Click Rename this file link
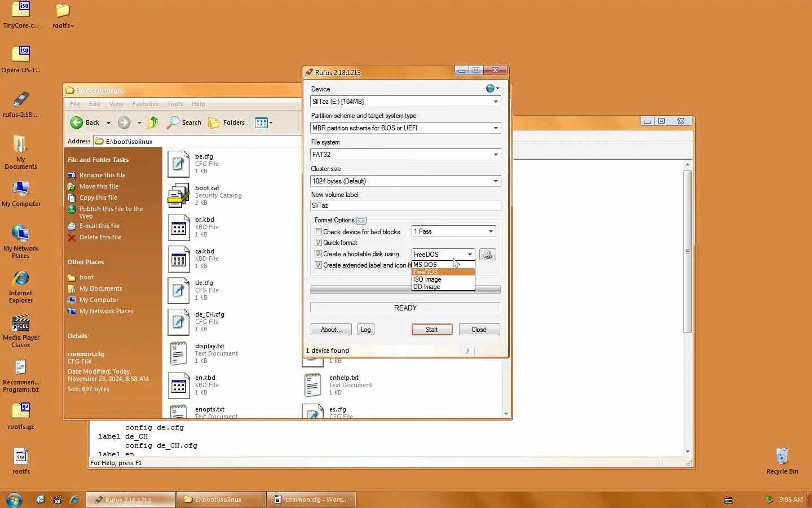812x508 pixels. (x=102, y=175)
